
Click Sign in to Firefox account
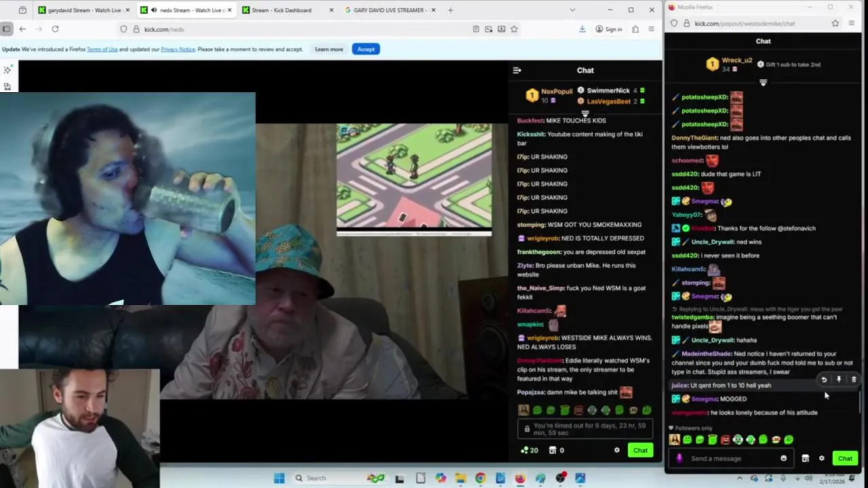click(608, 29)
